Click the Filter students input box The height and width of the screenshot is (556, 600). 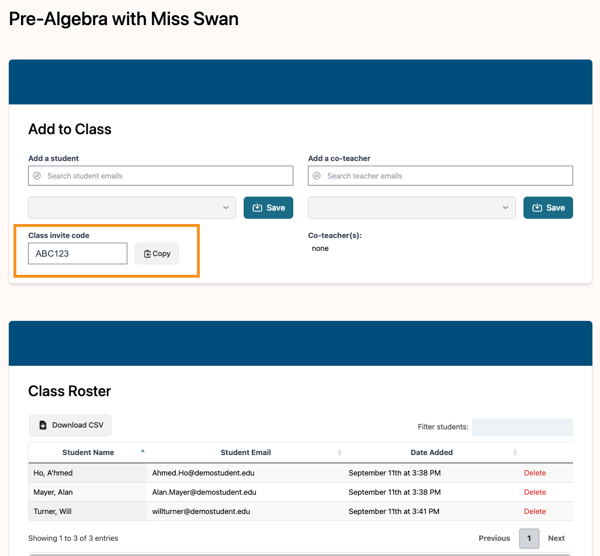tap(522, 427)
